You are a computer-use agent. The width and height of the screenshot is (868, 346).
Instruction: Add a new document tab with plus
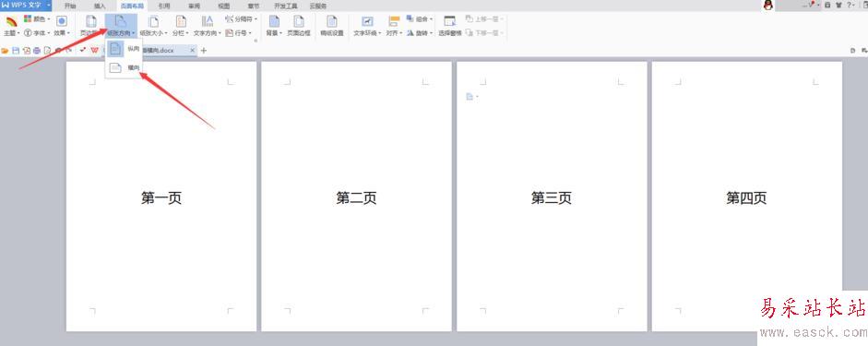tap(204, 51)
